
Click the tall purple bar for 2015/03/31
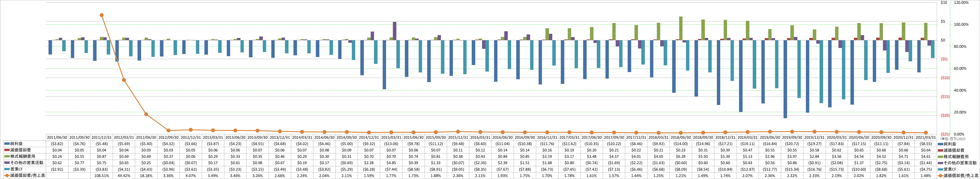[x=395, y=31]
